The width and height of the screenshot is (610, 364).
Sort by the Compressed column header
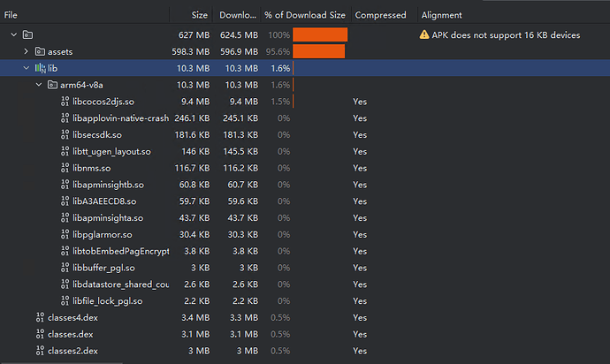(380, 15)
